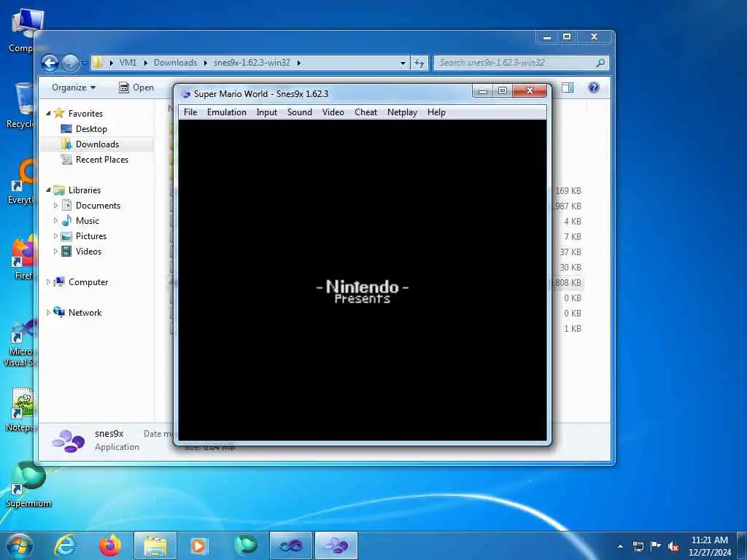Open the Input menu in Snes9x
The image size is (747, 560).
tap(267, 112)
